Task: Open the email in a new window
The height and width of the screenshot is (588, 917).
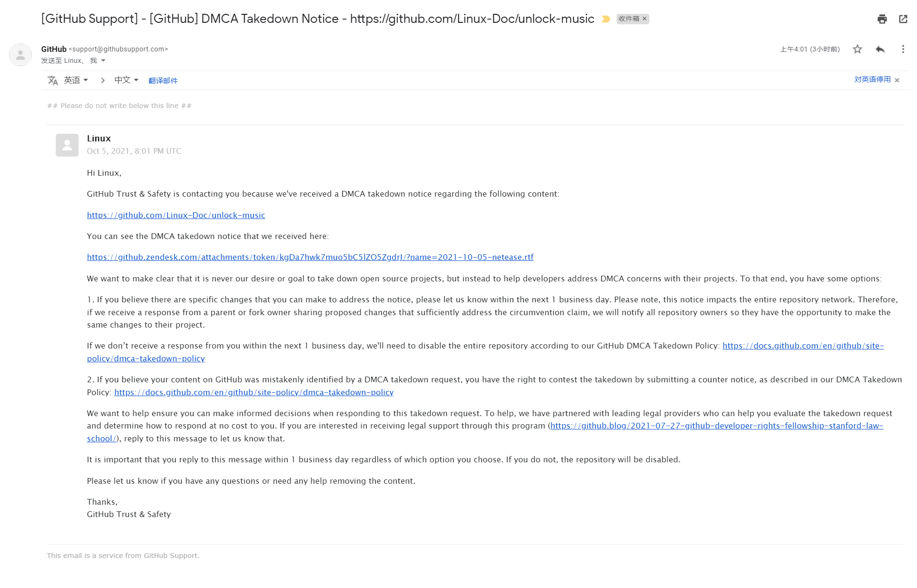Action: click(x=903, y=19)
